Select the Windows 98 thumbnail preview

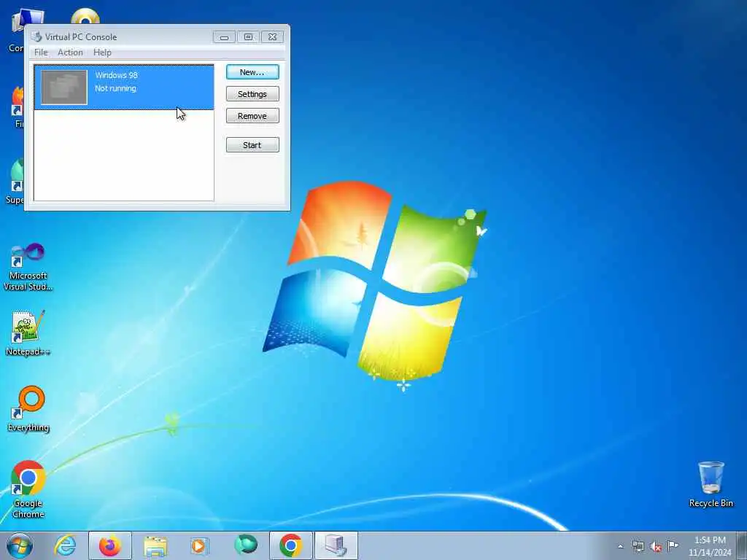[x=64, y=87]
